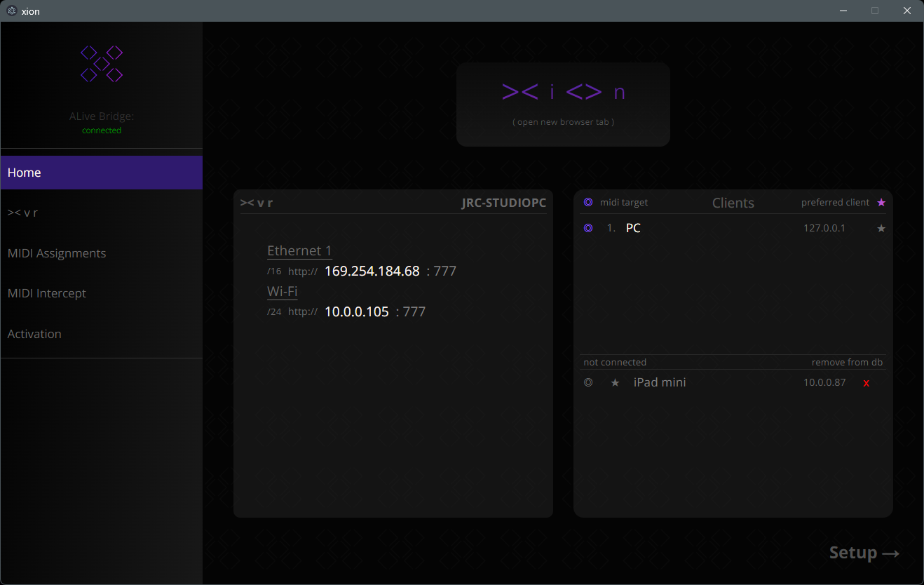Open the Ethernet 1 link

[x=299, y=250]
